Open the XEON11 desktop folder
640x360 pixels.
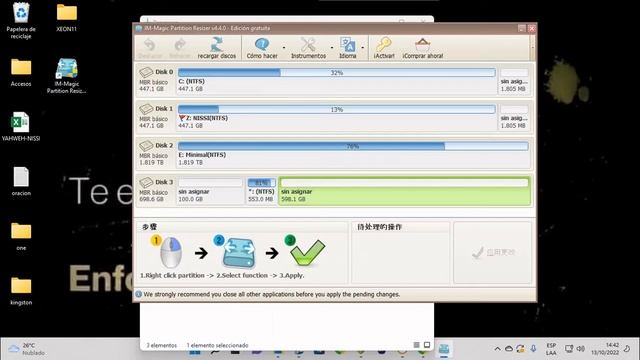click(x=67, y=18)
